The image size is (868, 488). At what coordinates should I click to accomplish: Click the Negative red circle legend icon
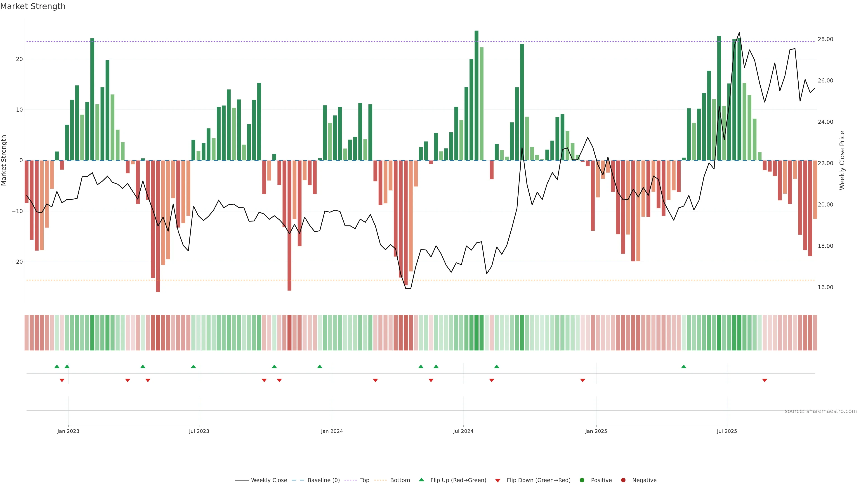623,480
